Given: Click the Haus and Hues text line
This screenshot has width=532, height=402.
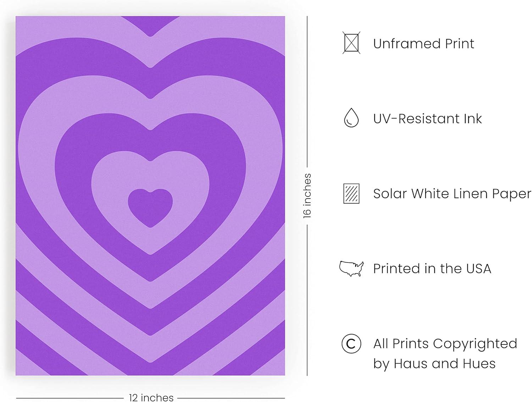Looking at the screenshot, I should click(434, 364).
